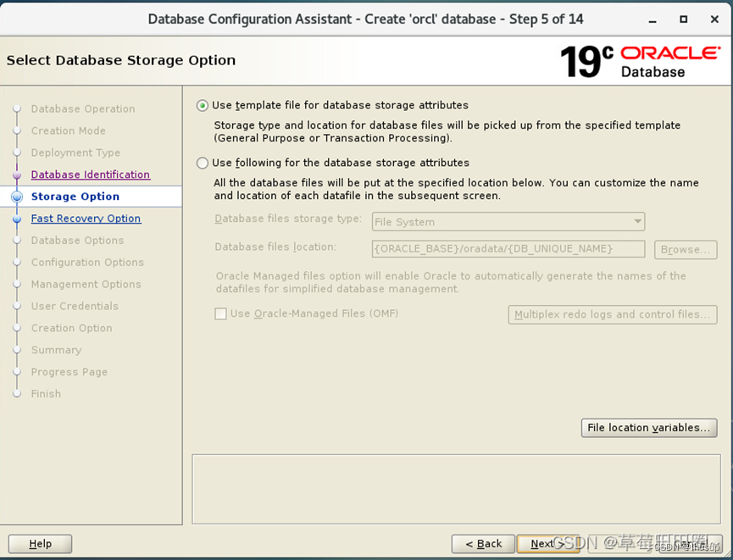Select 'Use template file' radio button
Image resolution: width=733 pixels, height=560 pixels.
[x=202, y=106]
